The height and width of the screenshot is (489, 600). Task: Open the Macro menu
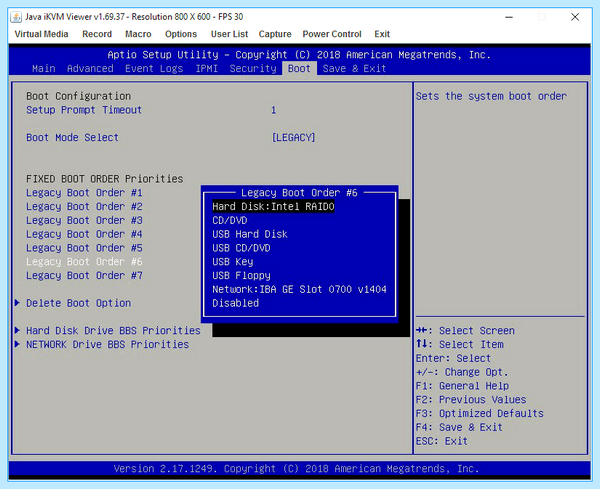[138, 34]
